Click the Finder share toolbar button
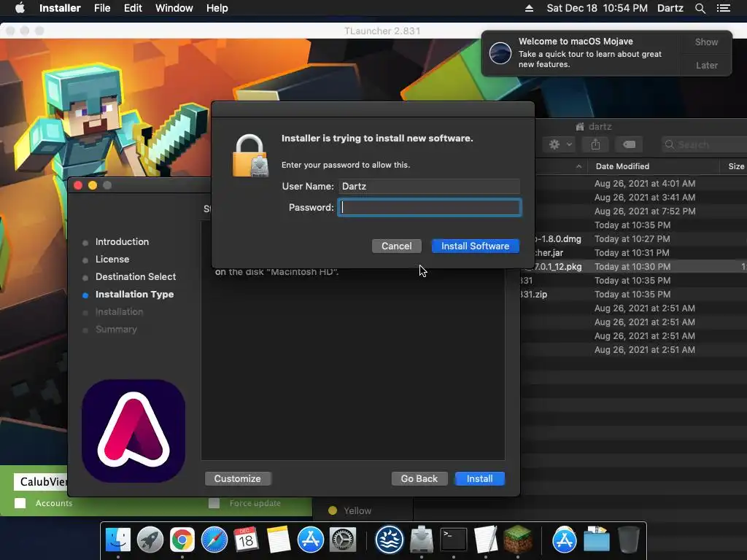Image resolution: width=747 pixels, height=560 pixels. click(x=595, y=144)
